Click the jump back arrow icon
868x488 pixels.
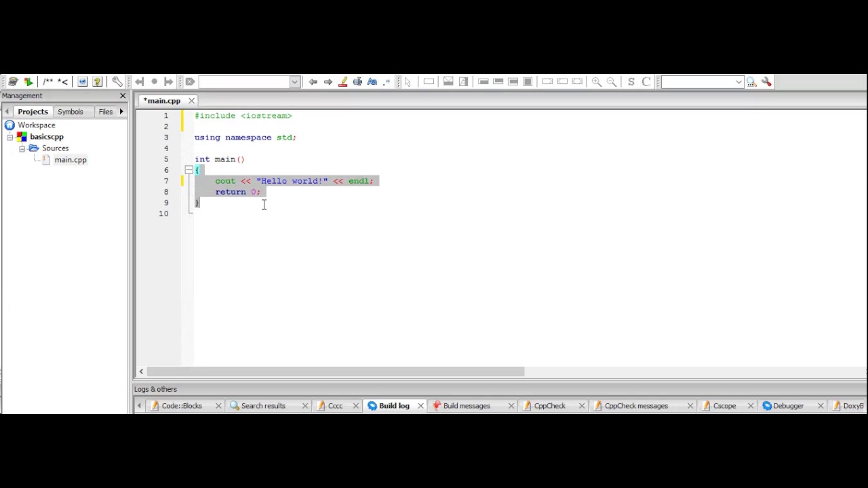coord(139,81)
